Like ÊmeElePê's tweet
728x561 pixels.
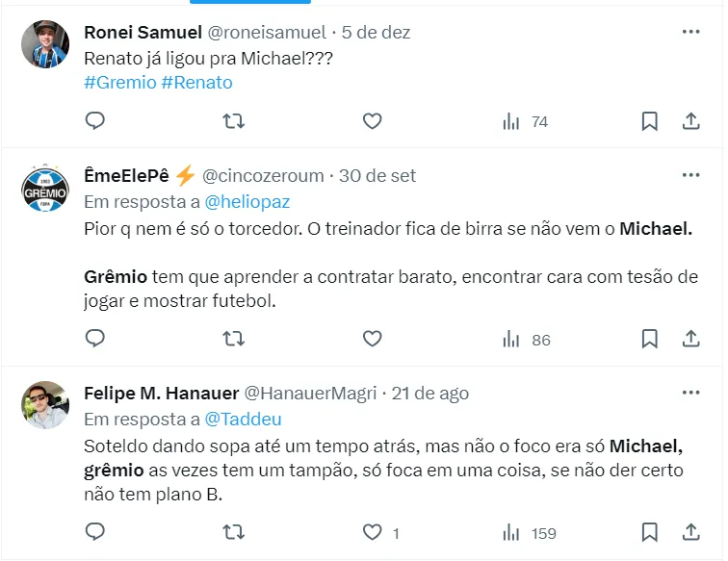click(x=372, y=339)
